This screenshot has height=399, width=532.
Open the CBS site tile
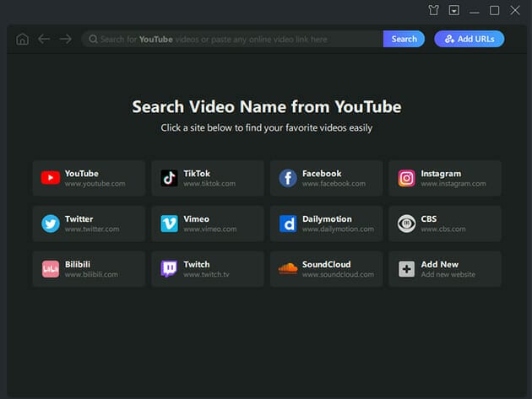click(x=445, y=224)
